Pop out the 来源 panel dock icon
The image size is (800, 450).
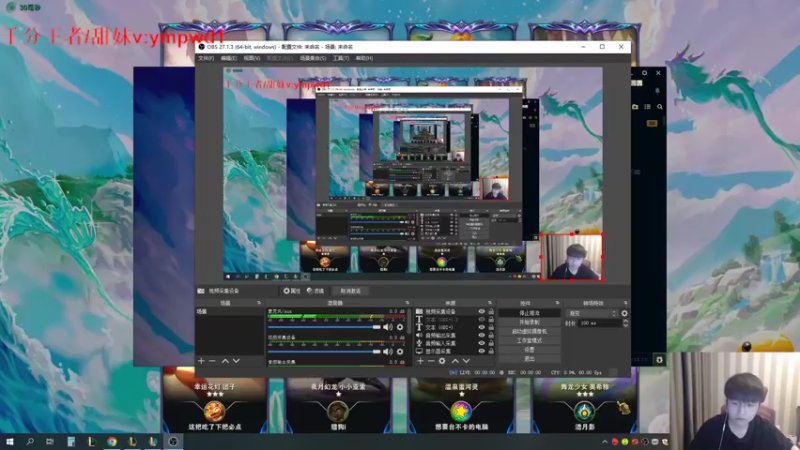pos(490,303)
